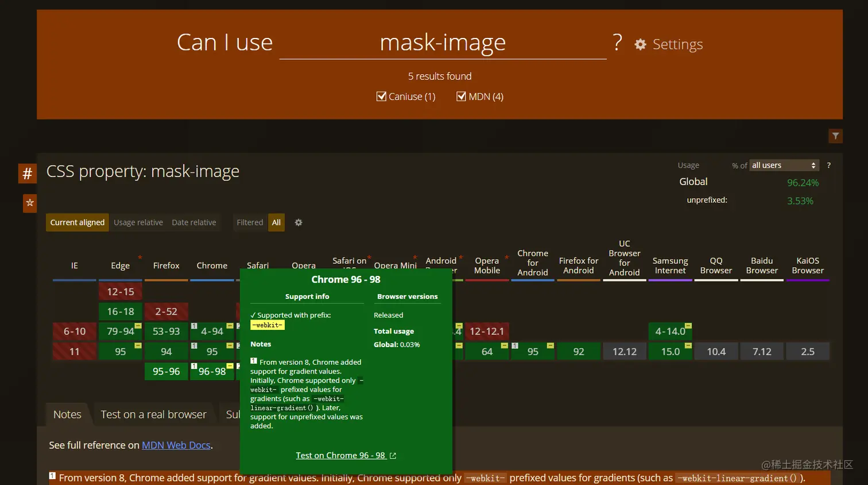Screen dimensions: 868x485
Task: Click the unprefixed 3.53% value
Action: [x=800, y=201]
